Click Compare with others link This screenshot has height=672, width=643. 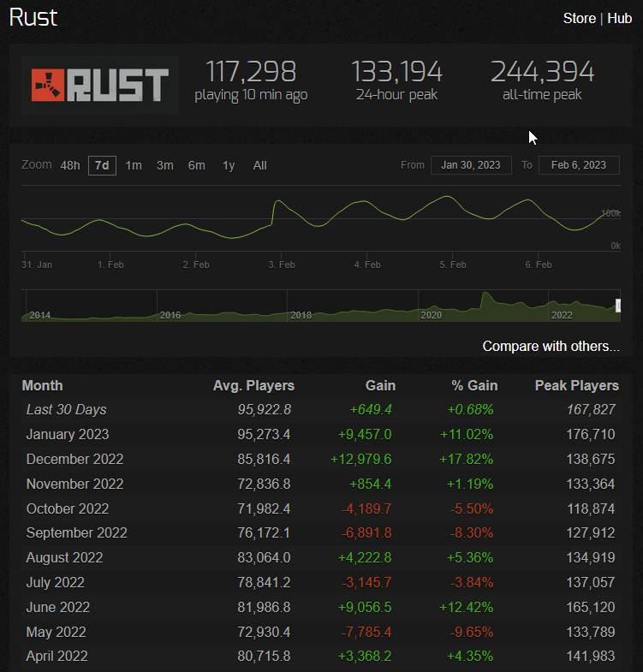[x=551, y=347]
